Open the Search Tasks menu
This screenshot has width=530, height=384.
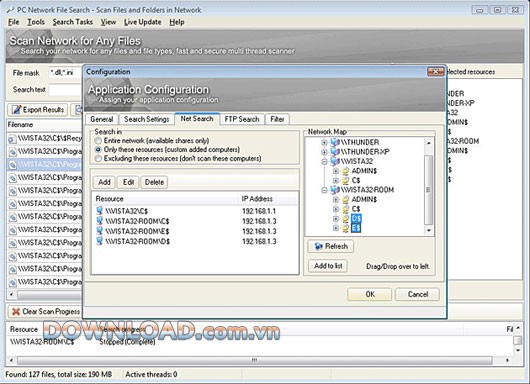[x=73, y=22]
